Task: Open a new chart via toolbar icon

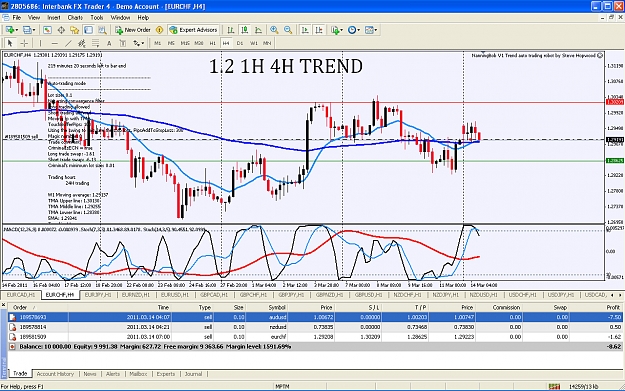Action: point(9,30)
